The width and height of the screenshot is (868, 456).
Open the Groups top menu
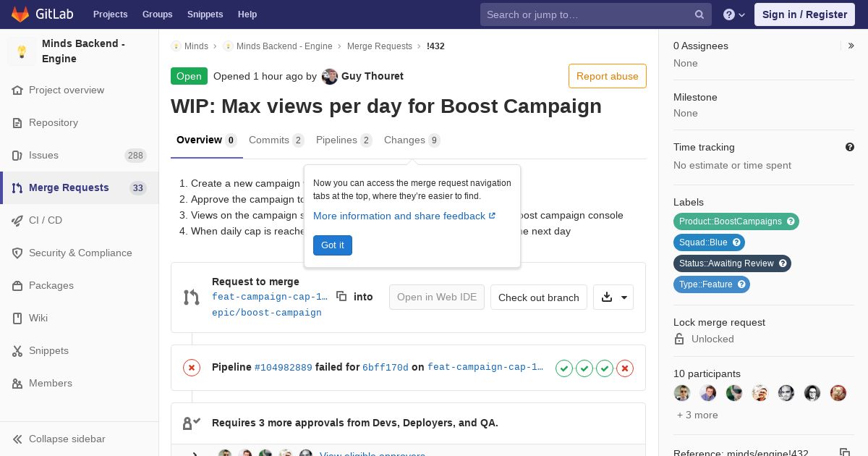[157, 14]
